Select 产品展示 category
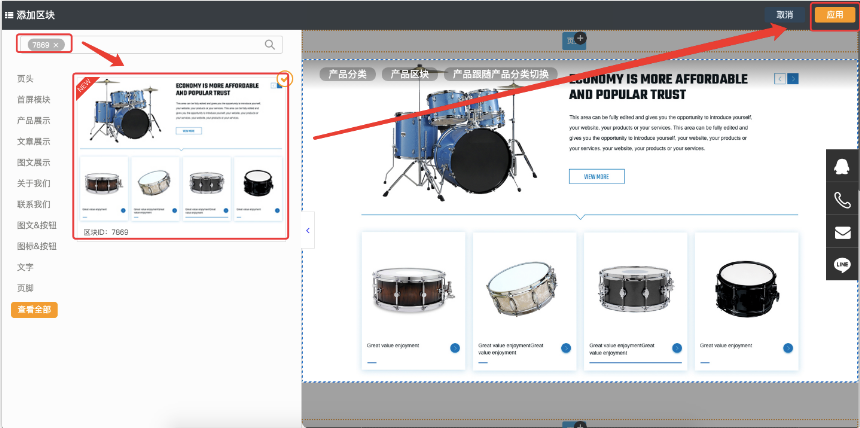This screenshot has height=428, width=860. coord(33,120)
